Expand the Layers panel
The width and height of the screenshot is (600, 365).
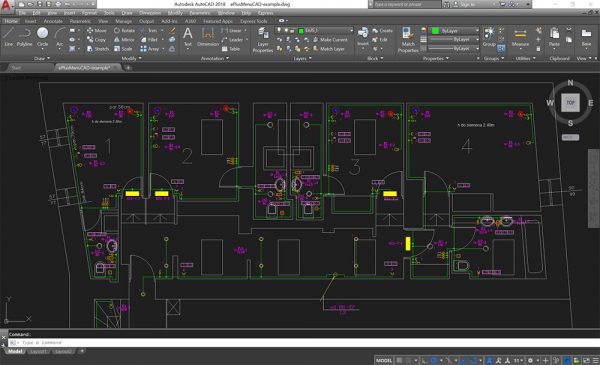pos(302,59)
